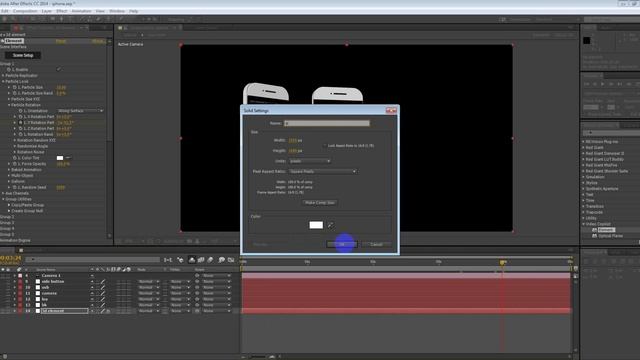Click the Width value in Solid Settings
640x360 pixels.
pyautogui.click(x=293, y=140)
